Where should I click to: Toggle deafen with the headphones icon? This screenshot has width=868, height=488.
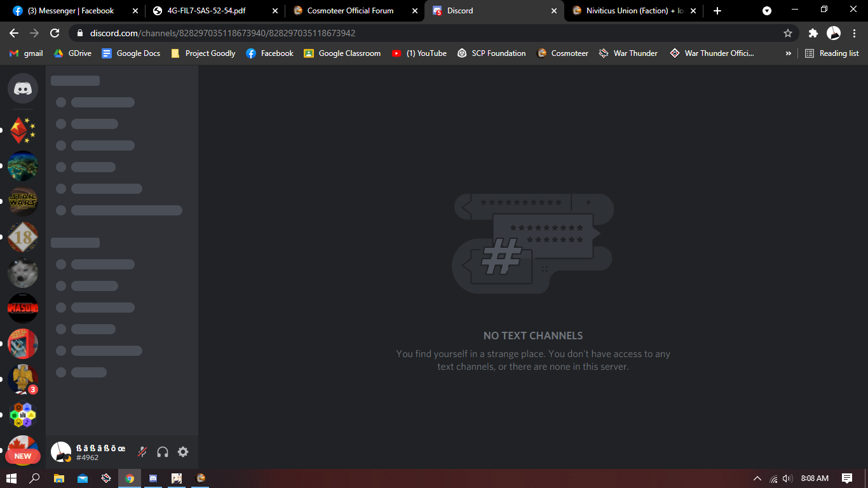pyautogui.click(x=163, y=452)
